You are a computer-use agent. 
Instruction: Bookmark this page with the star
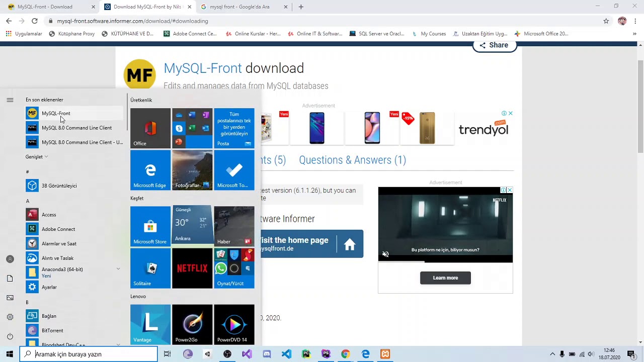coord(606,21)
